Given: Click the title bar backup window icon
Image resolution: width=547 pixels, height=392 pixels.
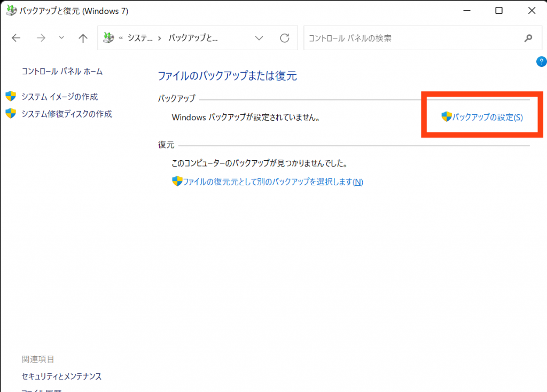Looking at the screenshot, I should 11,11.
